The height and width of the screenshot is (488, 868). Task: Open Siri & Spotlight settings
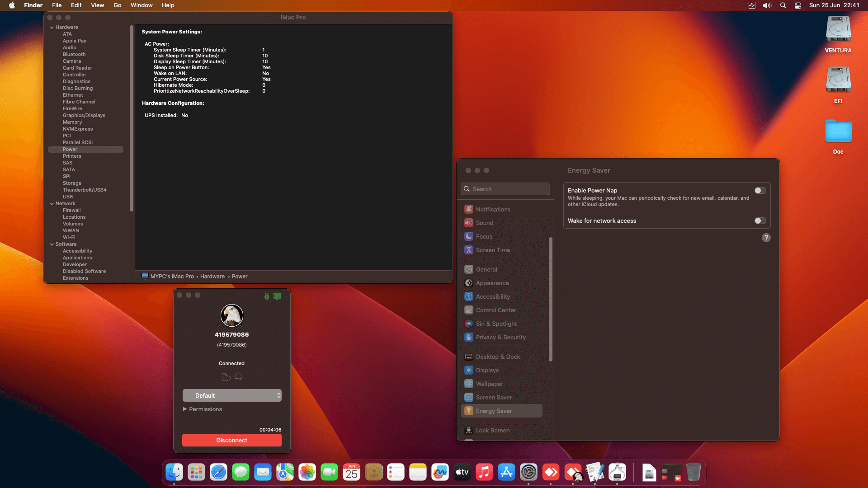[x=503, y=324]
